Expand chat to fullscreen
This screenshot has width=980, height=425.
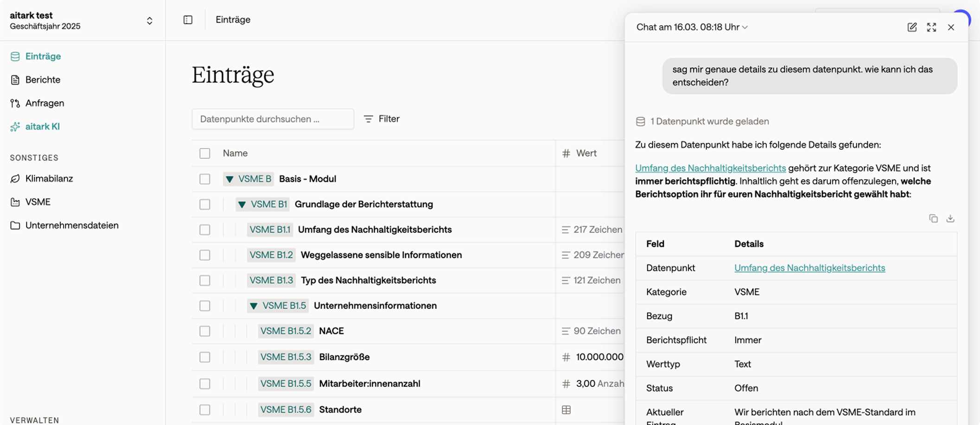pos(931,27)
